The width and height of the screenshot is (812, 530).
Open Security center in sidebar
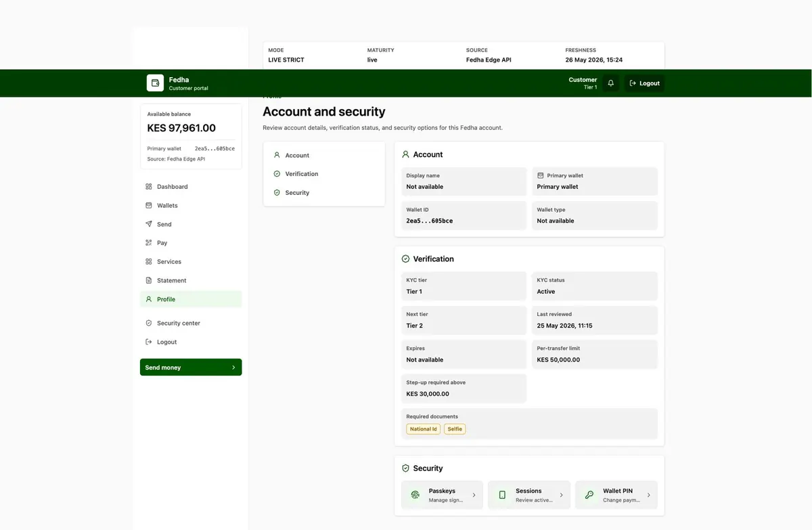tap(191, 323)
